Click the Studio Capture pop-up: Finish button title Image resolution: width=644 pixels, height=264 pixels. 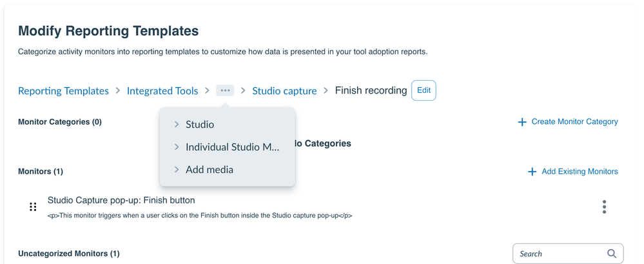point(121,200)
